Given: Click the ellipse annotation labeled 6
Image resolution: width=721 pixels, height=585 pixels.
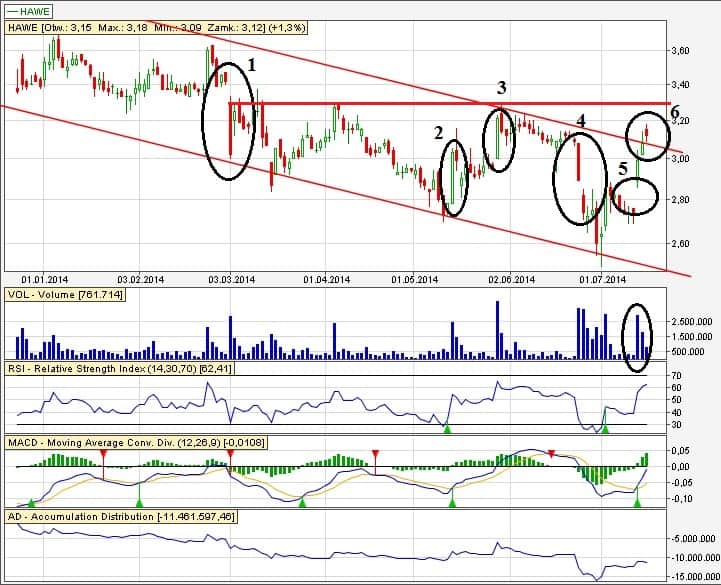Looking at the screenshot, I should tap(647, 134).
